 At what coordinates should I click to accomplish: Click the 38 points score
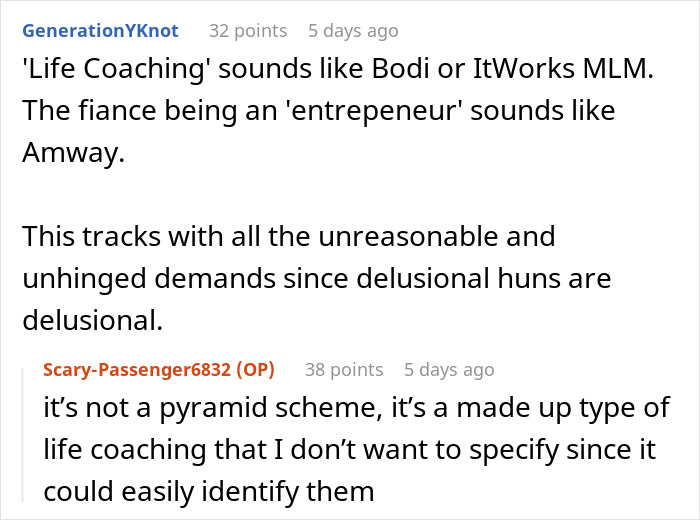[x=343, y=370]
